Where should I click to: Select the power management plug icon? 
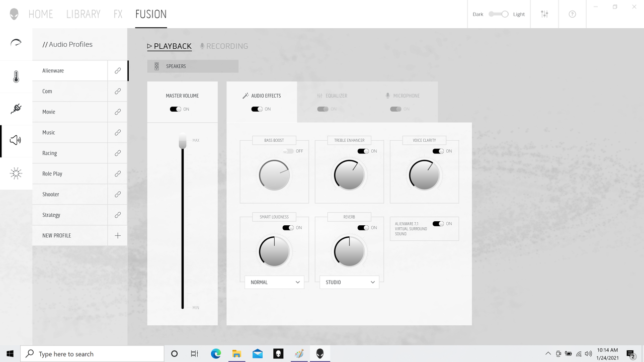coord(16,109)
